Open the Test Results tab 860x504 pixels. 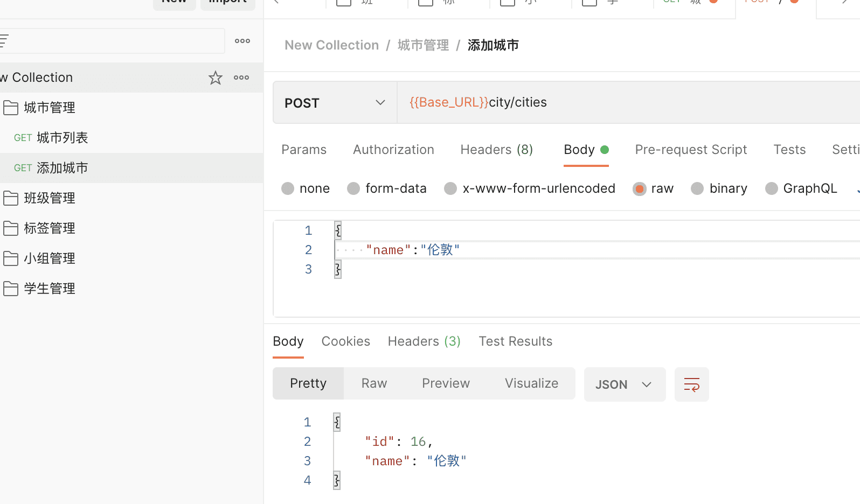click(516, 341)
